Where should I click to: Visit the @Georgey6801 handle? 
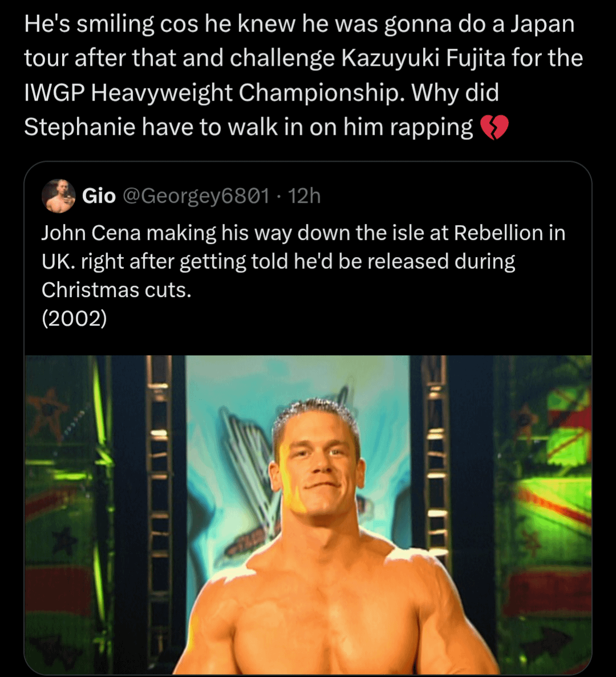(x=196, y=196)
